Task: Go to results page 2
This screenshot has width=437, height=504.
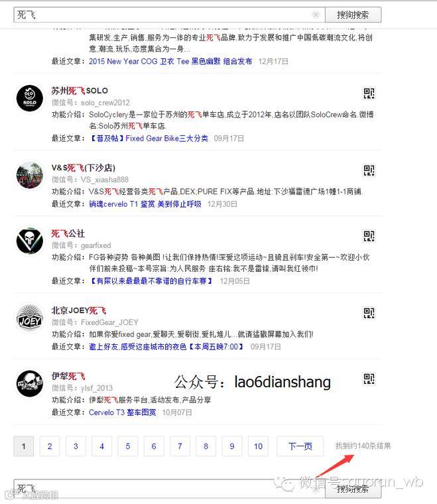Action: [x=50, y=446]
